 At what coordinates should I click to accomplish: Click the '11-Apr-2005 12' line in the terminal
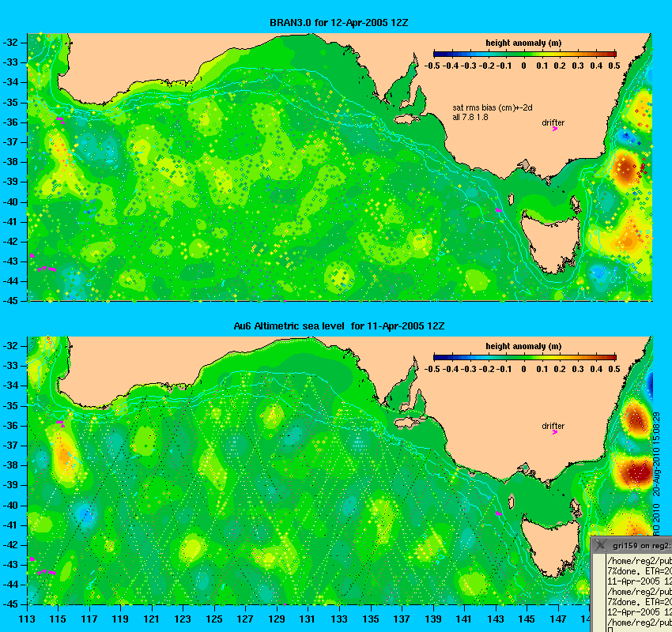click(x=640, y=581)
